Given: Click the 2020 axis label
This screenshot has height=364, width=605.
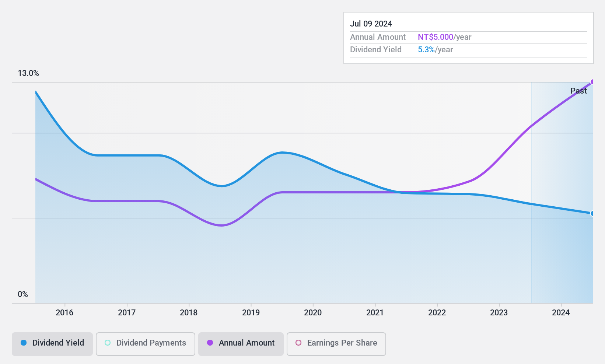Looking at the screenshot, I should (x=313, y=313).
